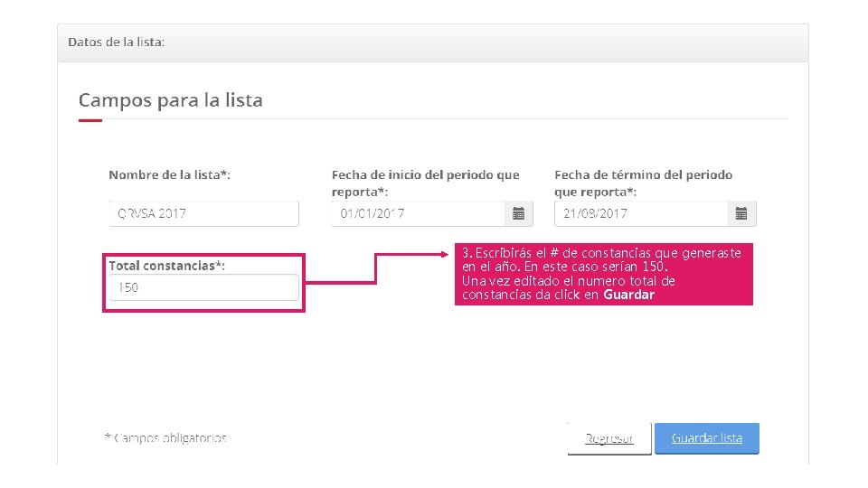Click the Nombre de la lista input
The height and width of the screenshot is (488, 868).
tap(203, 213)
